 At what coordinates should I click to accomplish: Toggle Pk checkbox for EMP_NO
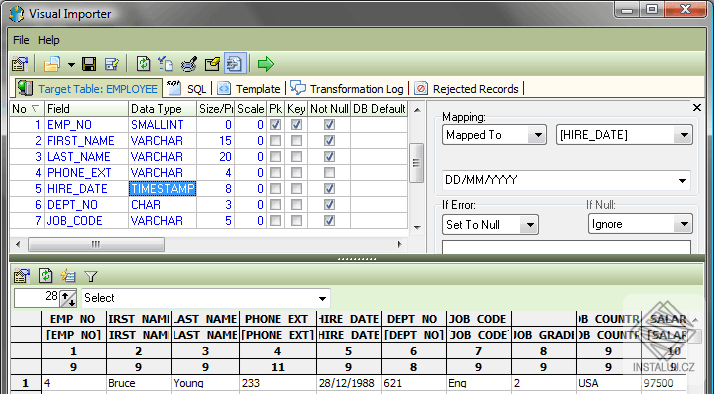click(x=275, y=124)
